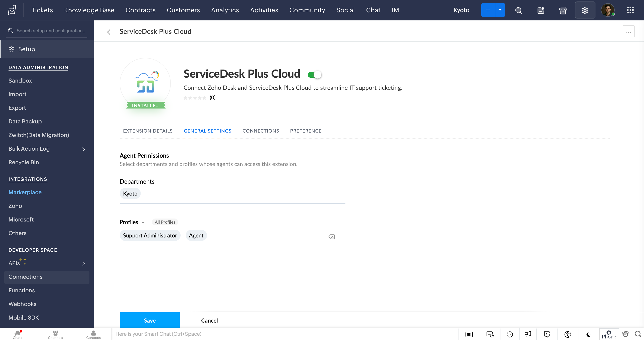Switch to Preference tab
This screenshot has height=340, width=644.
(x=306, y=131)
